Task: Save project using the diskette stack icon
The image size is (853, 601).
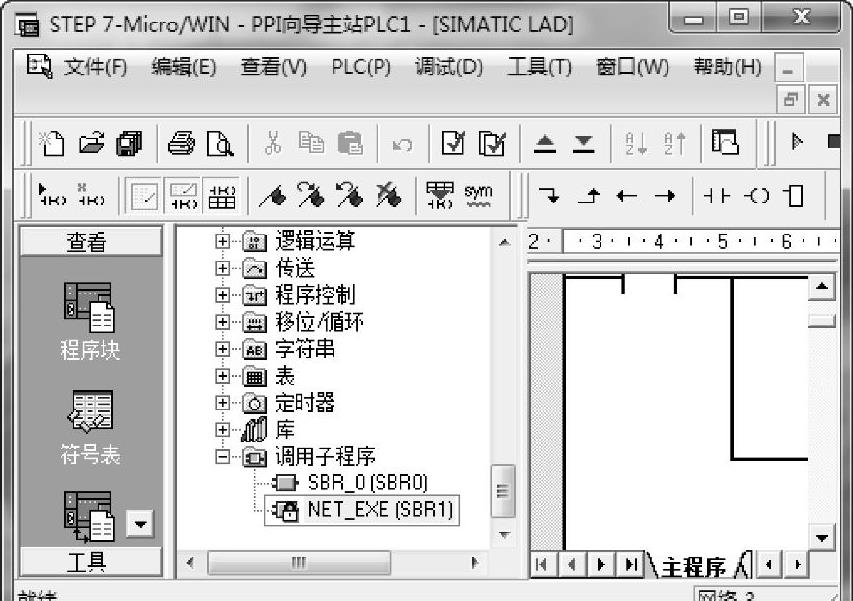Action: coord(129,144)
